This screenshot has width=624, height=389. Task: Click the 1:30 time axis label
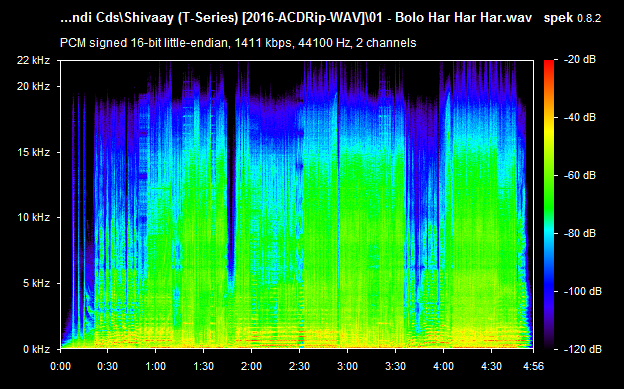pos(203,366)
